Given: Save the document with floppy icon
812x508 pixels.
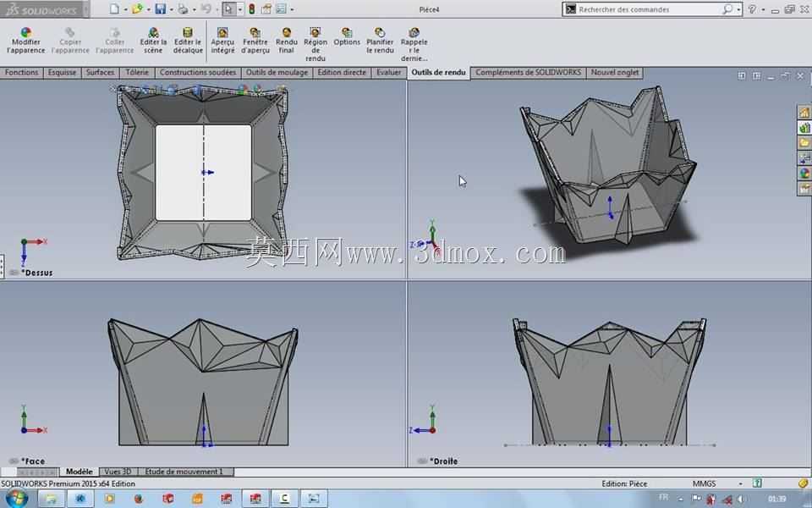Looking at the screenshot, I should 161,8.
